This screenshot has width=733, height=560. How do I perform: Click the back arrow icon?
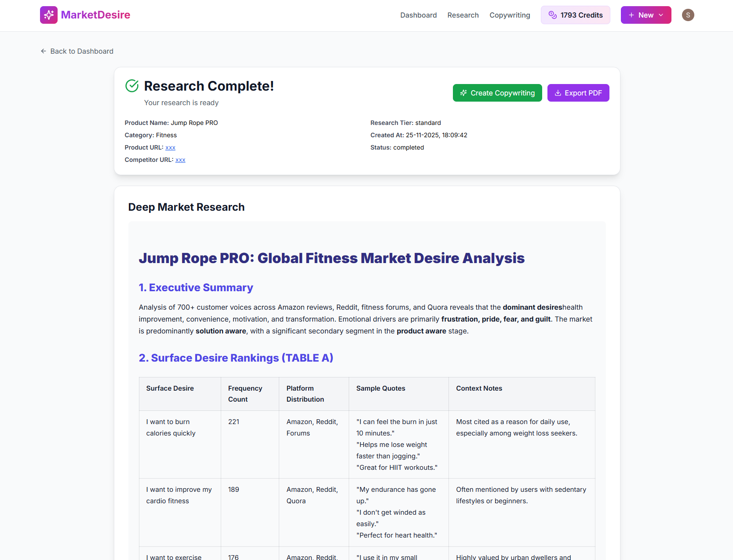(44, 51)
